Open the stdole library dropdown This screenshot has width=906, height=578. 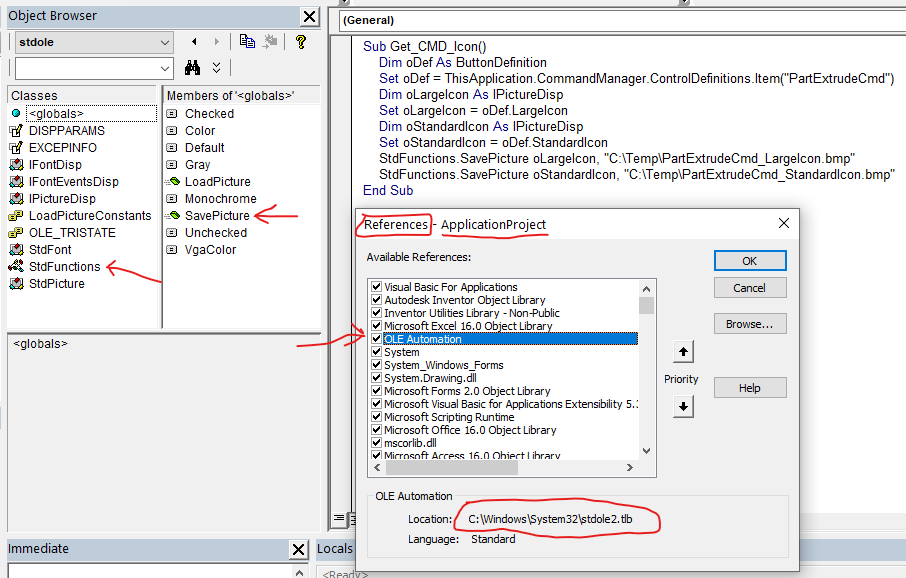[x=163, y=43]
